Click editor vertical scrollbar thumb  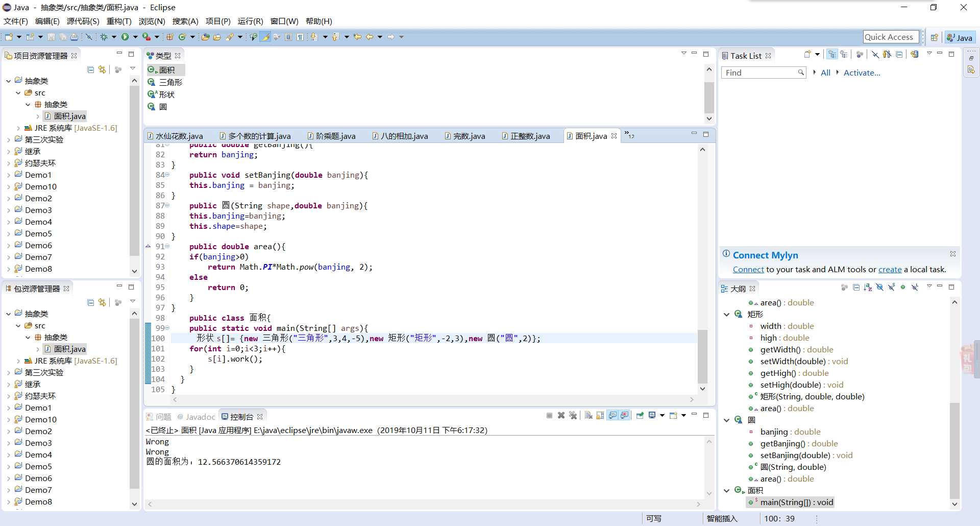702,356
